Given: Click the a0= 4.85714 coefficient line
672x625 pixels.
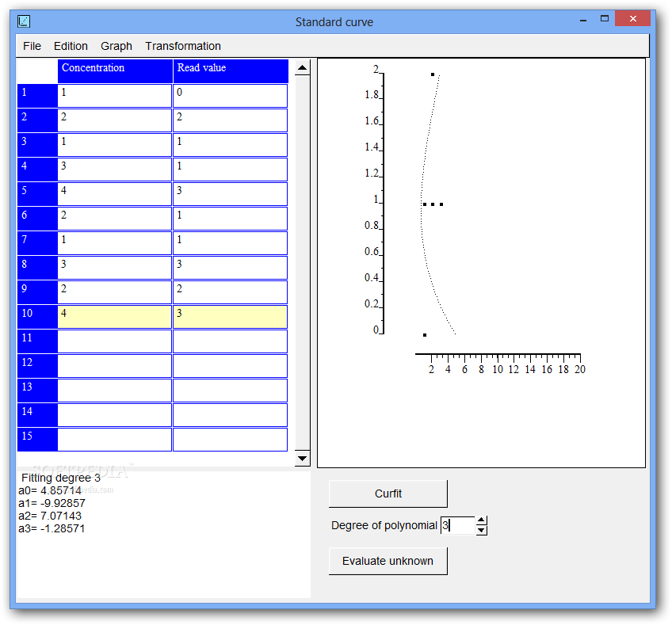Looking at the screenshot, I should pyautogui.click(x=50, y=490).
